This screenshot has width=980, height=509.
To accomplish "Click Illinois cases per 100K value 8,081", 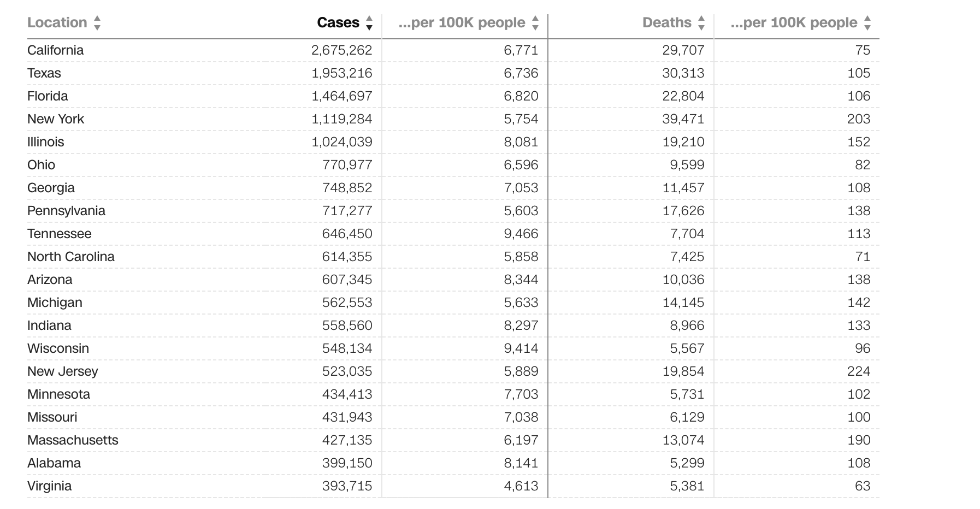I will pyautogui.click(x=521, y=142).
